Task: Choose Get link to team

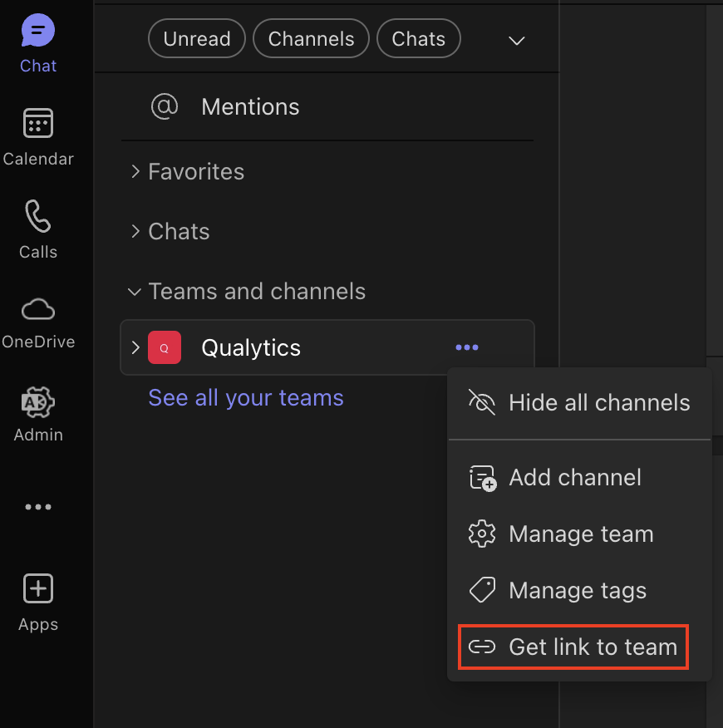Action: (573, 647)
